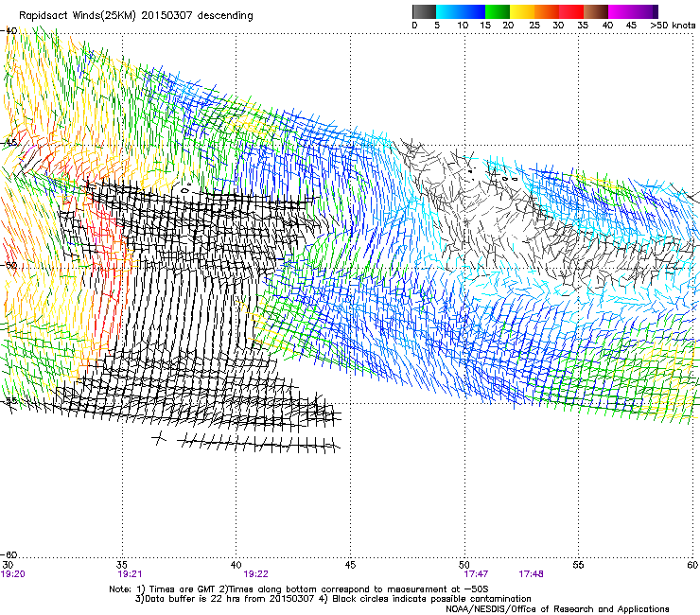Click the latitude label -45
Viewport: 700px width, 615px height.
[x=9, y=143]
